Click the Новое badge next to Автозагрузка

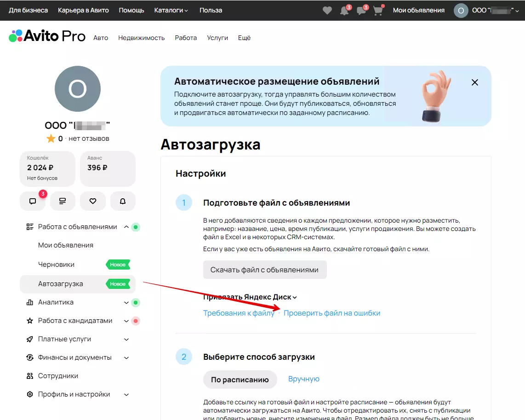(118, 284)
